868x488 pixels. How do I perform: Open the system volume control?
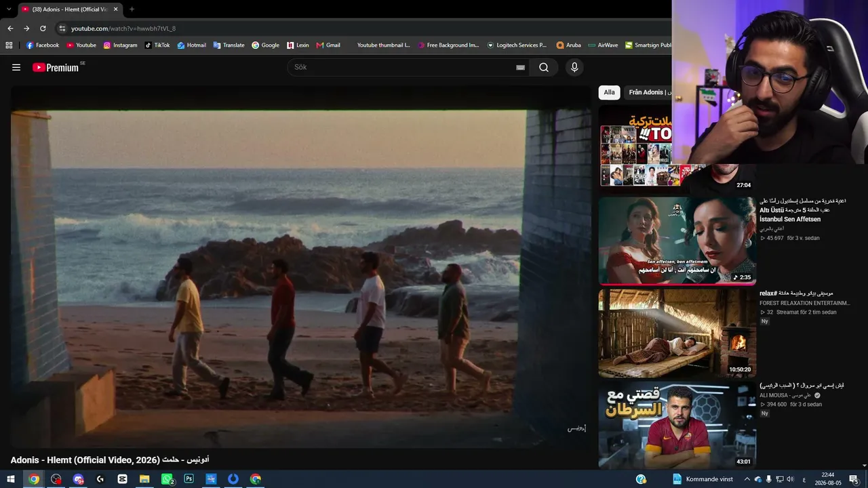coord(790,479)
